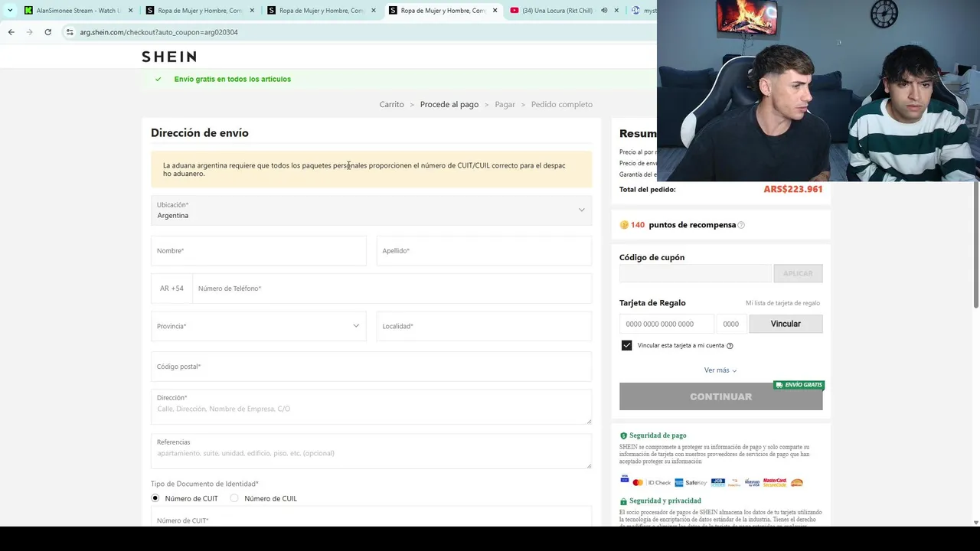Open the tab search chevron in Chrome

pyautogui.click(x=10, y=11)
